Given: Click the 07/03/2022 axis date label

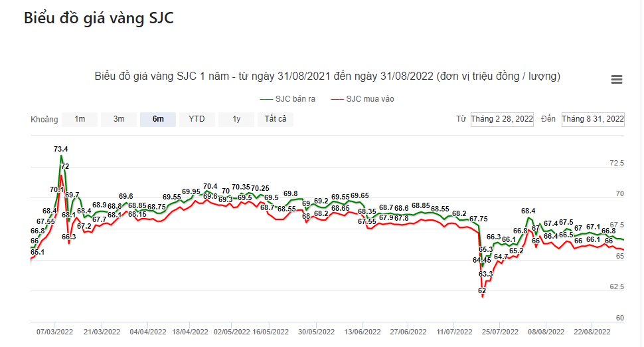Looking at the screenshot, I should click(54, 332).
